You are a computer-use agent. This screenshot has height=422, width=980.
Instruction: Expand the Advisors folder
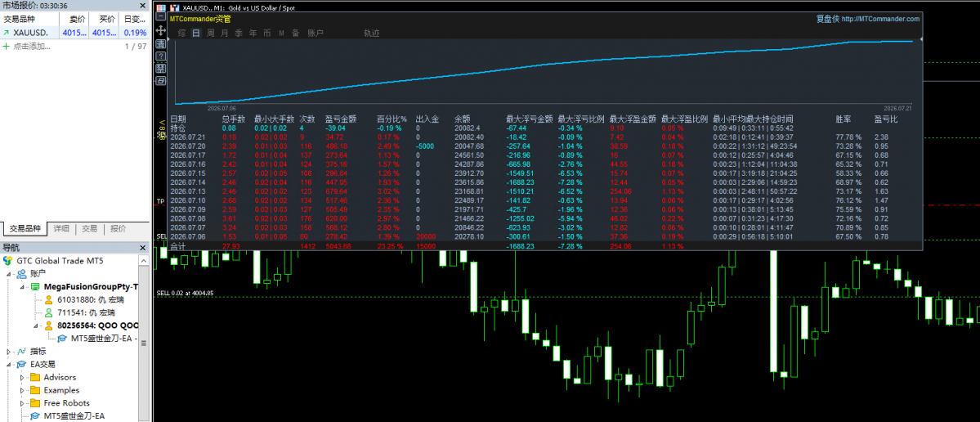tap(22, 377)
